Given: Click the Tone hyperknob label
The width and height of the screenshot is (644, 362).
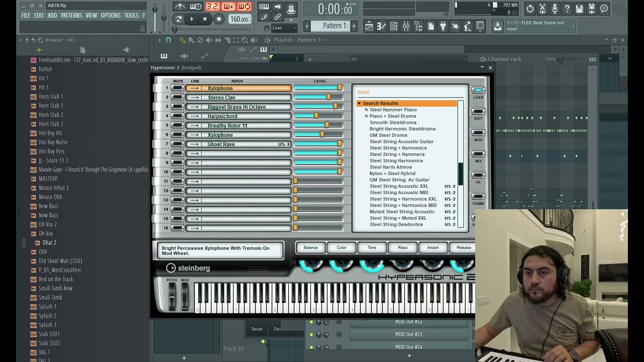Looking at the screenshot, I should (372, 247).
